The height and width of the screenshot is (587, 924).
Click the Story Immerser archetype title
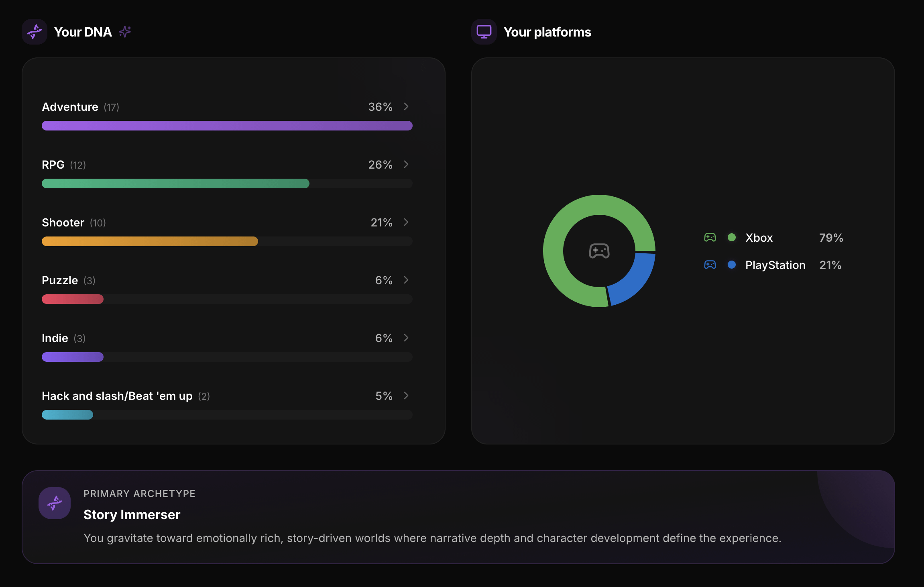coord(132,515)
